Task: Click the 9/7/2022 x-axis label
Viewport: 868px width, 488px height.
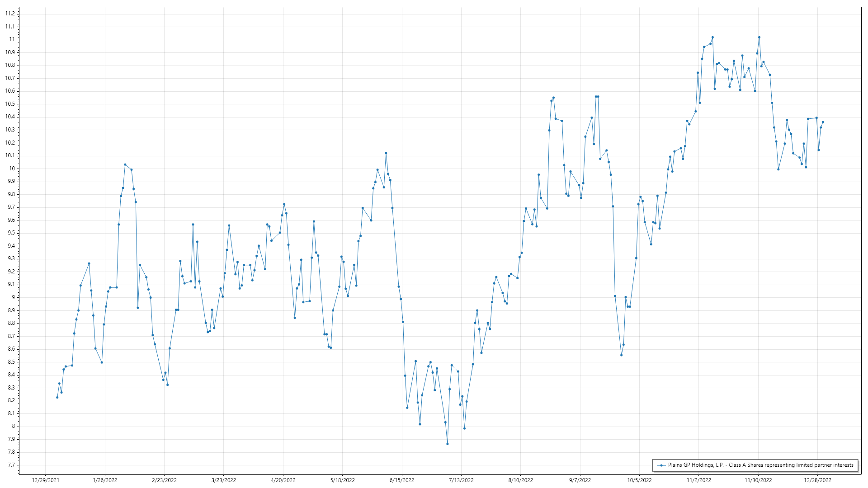Action: coord(580,480)
